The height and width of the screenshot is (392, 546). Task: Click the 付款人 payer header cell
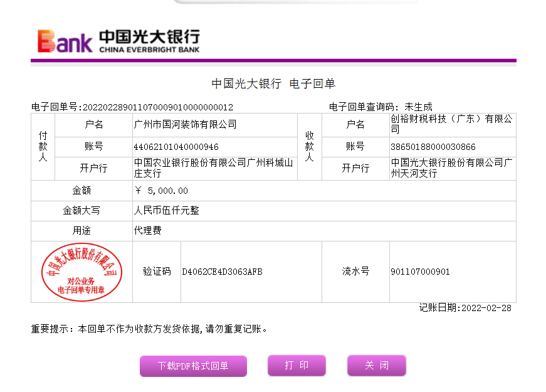click(x=43, y=147)
